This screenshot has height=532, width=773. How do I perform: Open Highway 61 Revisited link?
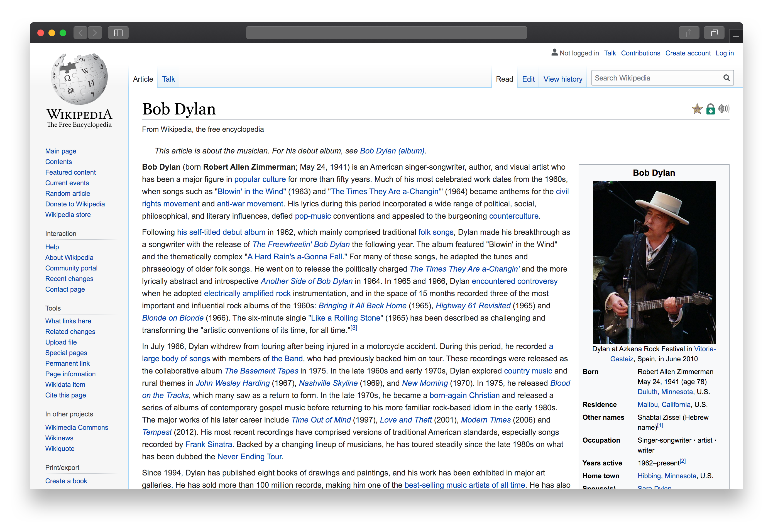(x=473, y=306)
